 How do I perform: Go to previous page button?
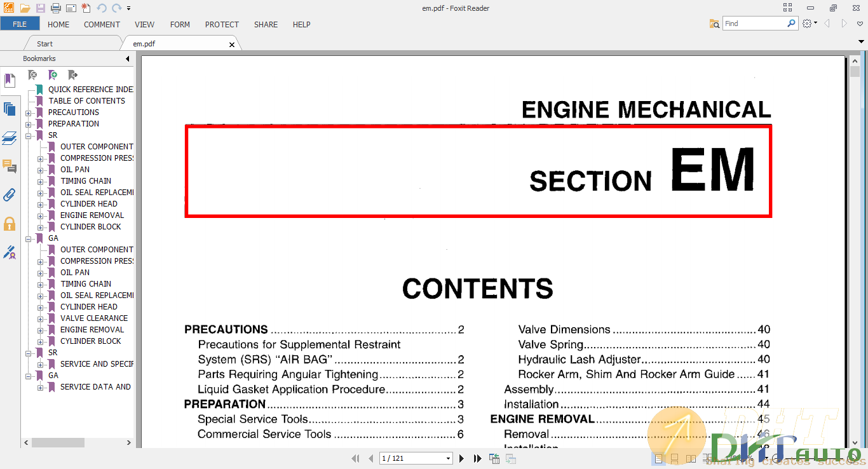click(x=370, y=458)
